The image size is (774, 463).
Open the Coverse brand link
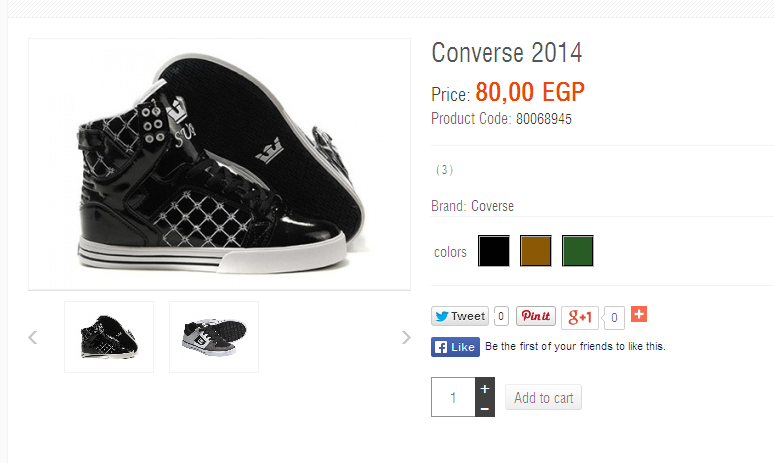492,206
